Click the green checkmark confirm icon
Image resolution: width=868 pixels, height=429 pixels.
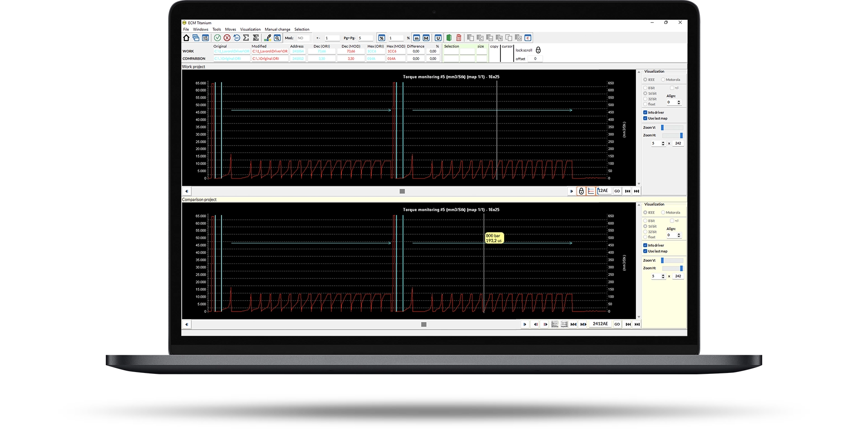point(217,38)
